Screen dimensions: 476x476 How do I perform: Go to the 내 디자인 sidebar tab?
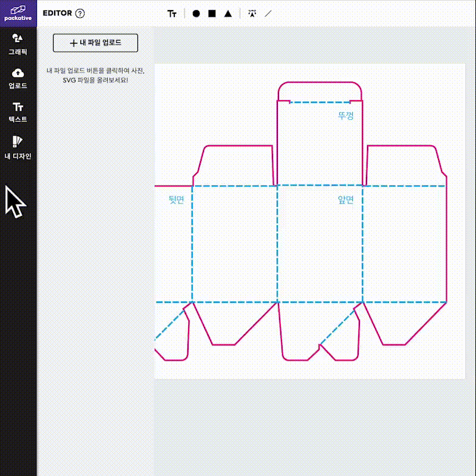pyautogui.click(x=18, y=148)
